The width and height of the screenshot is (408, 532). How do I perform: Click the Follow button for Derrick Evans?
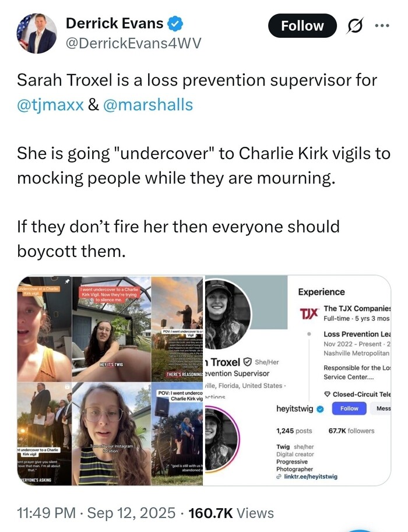pos(302,26)
